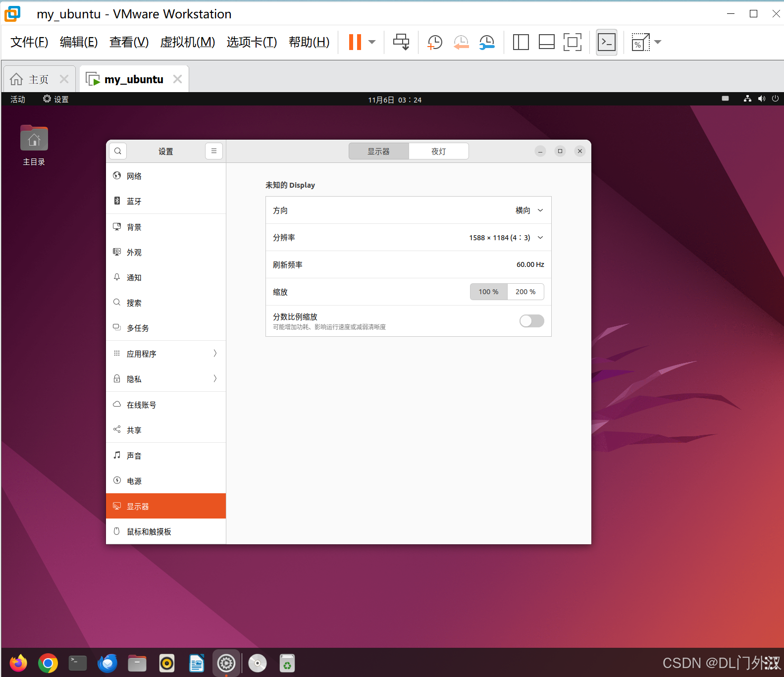The height and width of the screenshot is (677, 784).
Task: Open the Trash icon in the dock
Action: [x=287, y=663]
